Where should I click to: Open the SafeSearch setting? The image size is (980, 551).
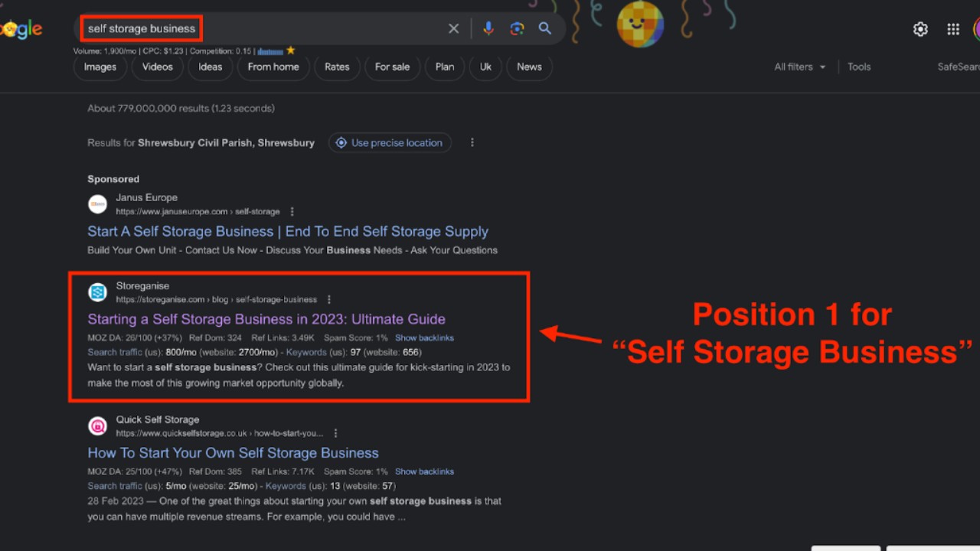[959, 67]
